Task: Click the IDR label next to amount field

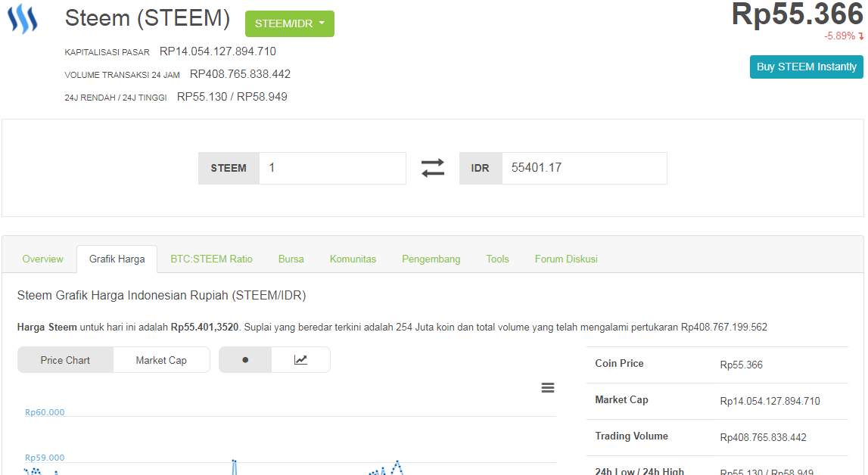Action: [481, 168]
